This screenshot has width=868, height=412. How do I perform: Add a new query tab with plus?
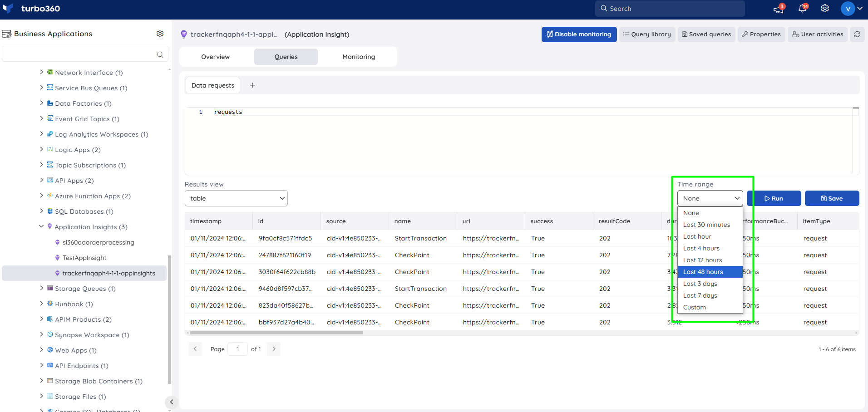point(253,85)
